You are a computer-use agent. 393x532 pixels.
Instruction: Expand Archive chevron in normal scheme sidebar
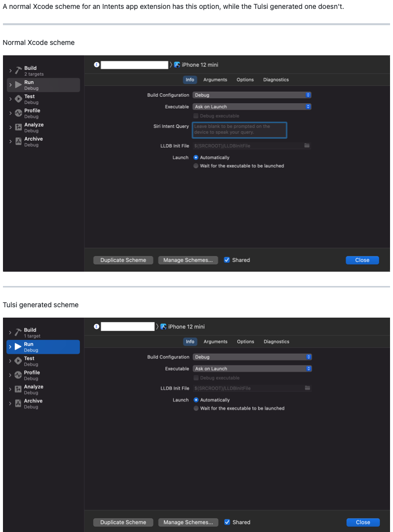pos(10,141)
